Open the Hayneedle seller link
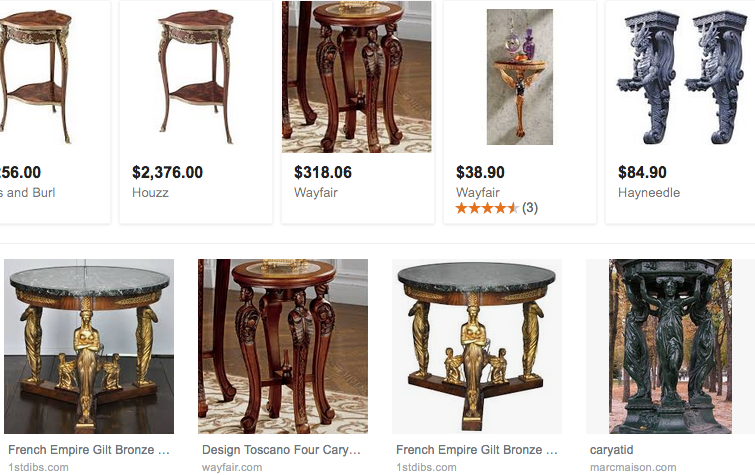Image resolution: width=755 pixels, height=475 pixels. (649, 192)
